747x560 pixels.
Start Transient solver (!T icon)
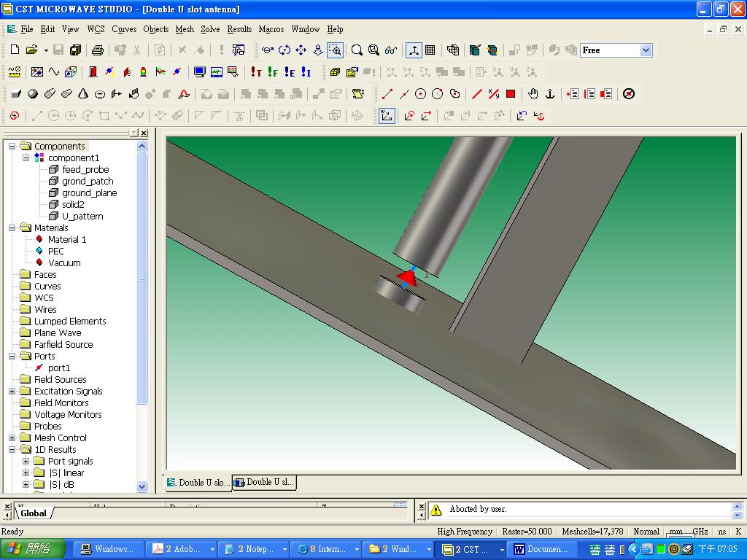coord(256,72)
